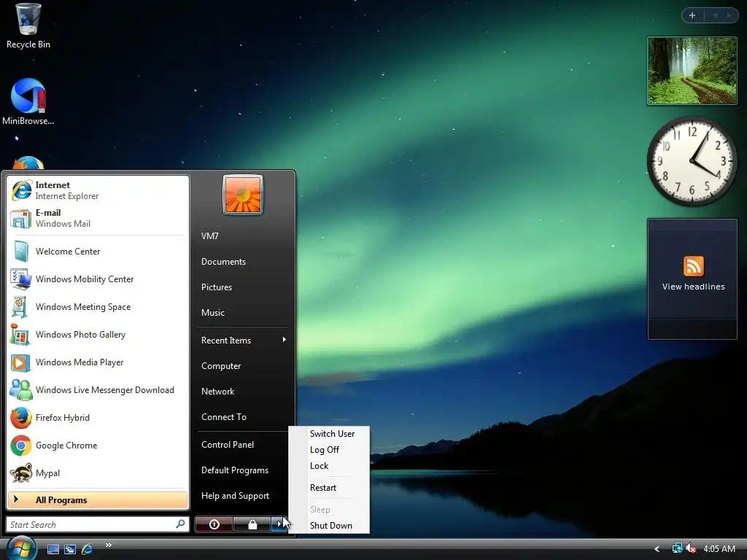Launch Windows Meeting Space
Image resolution: width=747 pixels, height=560 pixels.
pos(98,307)
